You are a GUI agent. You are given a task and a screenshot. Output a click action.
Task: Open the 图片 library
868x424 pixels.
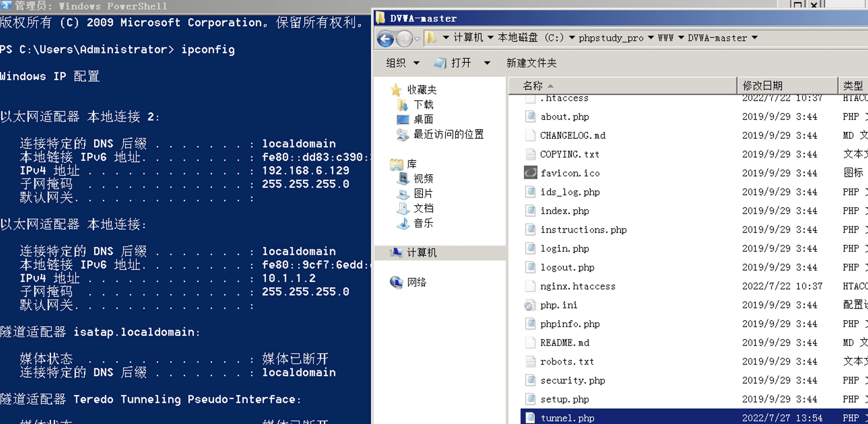pos(423,193)
